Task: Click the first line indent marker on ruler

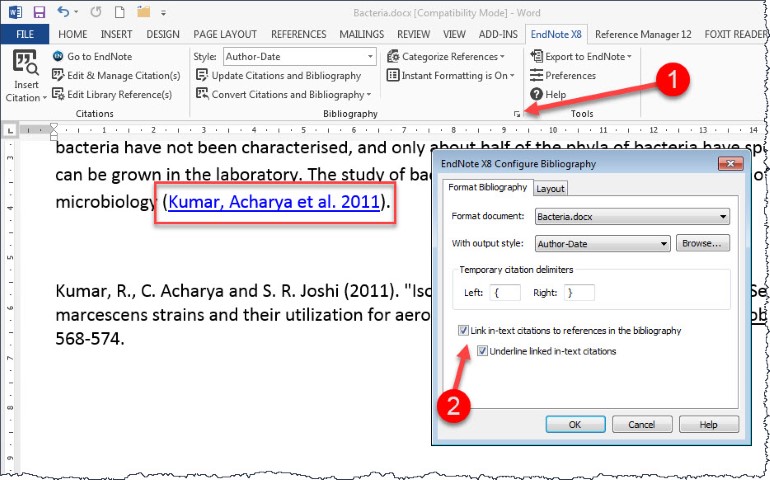Action: coord(54,127)
